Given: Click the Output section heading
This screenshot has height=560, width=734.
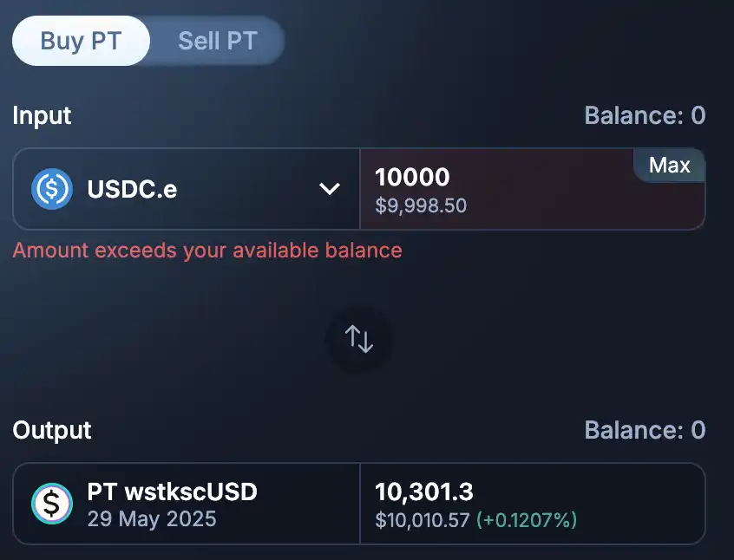Looking at the screenshot, I should click(52, 430).
